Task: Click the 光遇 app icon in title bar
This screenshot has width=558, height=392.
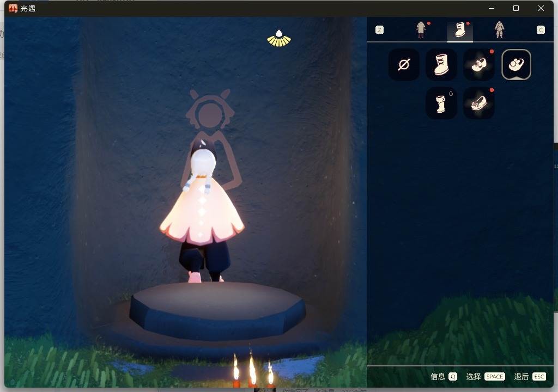Action: (x=13, y=8)
